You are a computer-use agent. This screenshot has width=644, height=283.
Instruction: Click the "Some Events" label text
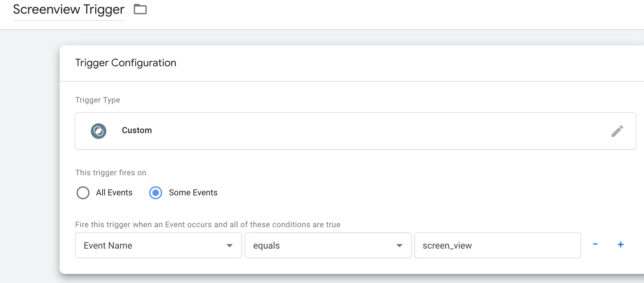(193, 193)
